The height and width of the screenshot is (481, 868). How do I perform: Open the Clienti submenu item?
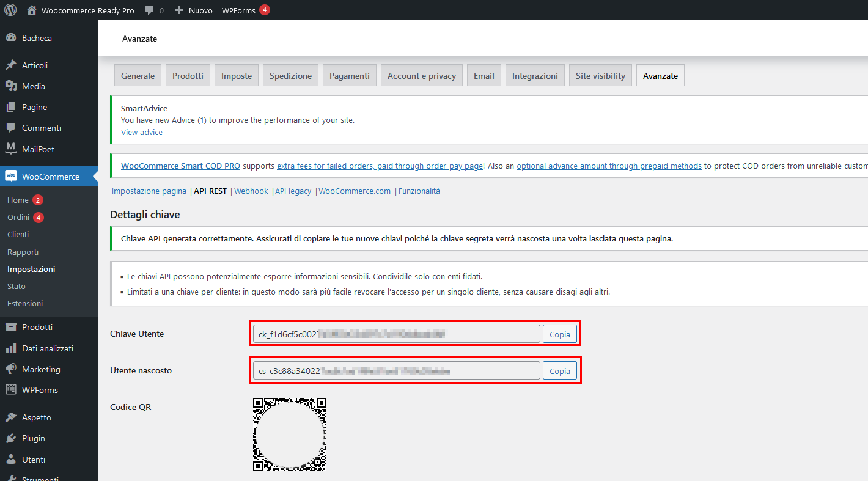click(x=18, y=234)
